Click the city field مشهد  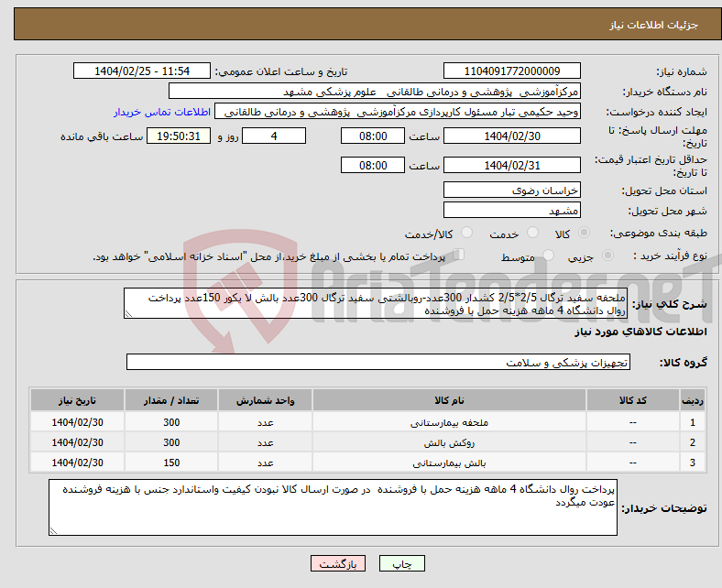pos(511,210)
